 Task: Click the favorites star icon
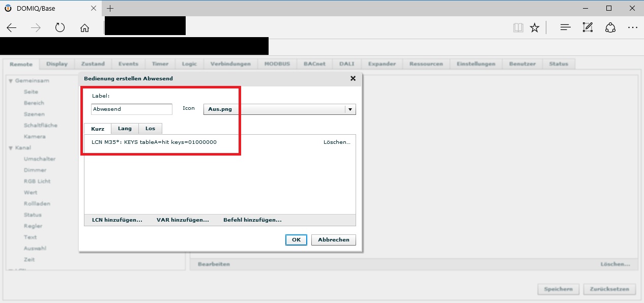coord(535,28)
